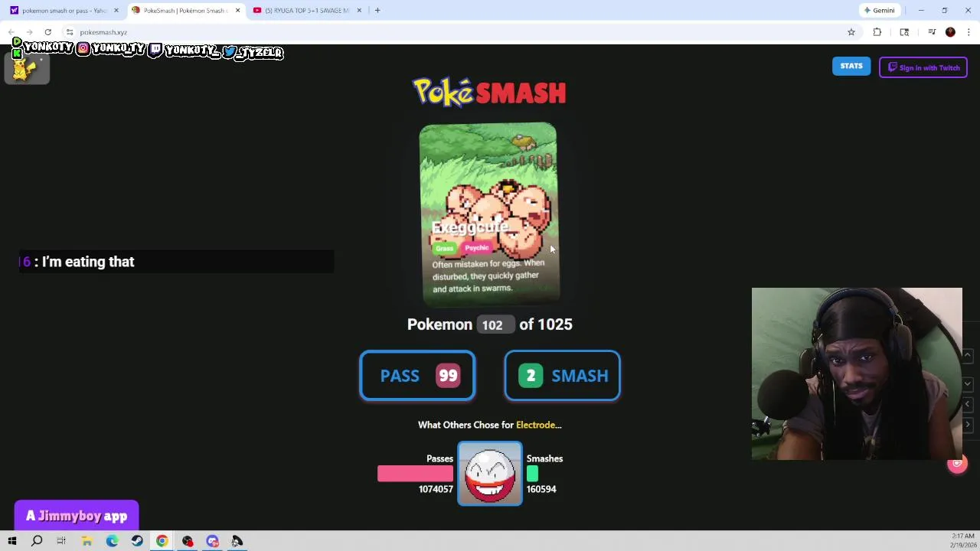The height and width of the screenshot is (551, 980).
Task: Open the Windows Start menu
Action: (x=11, y=541)
